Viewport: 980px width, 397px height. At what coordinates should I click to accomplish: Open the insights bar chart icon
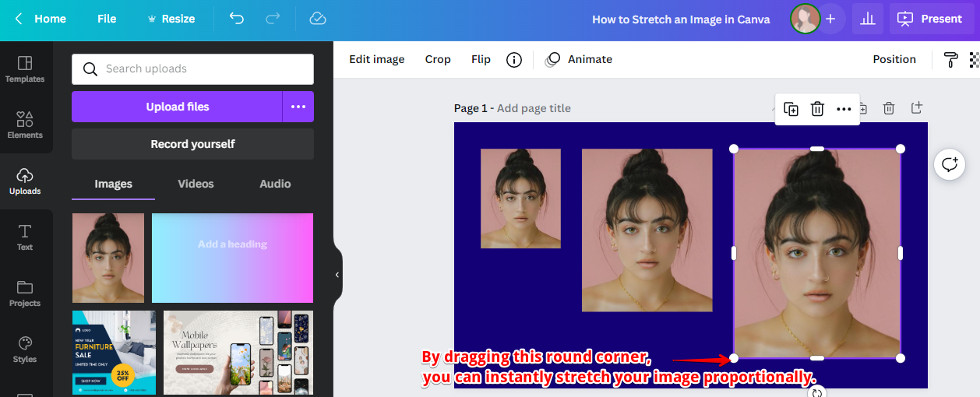[x=867, y=19]
